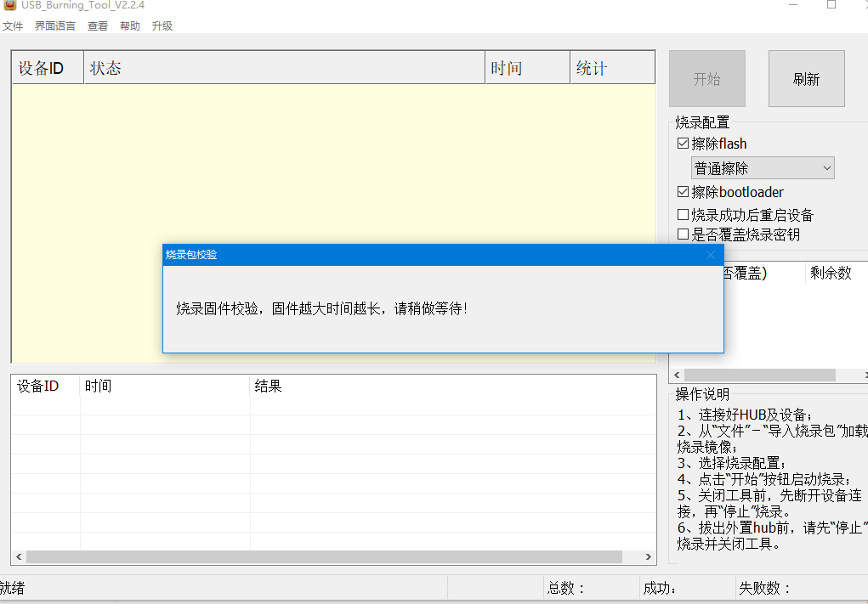868x604 pixels.
Task: Toggle the 擦除flash checkbox
Action: (x=683, y=144)
